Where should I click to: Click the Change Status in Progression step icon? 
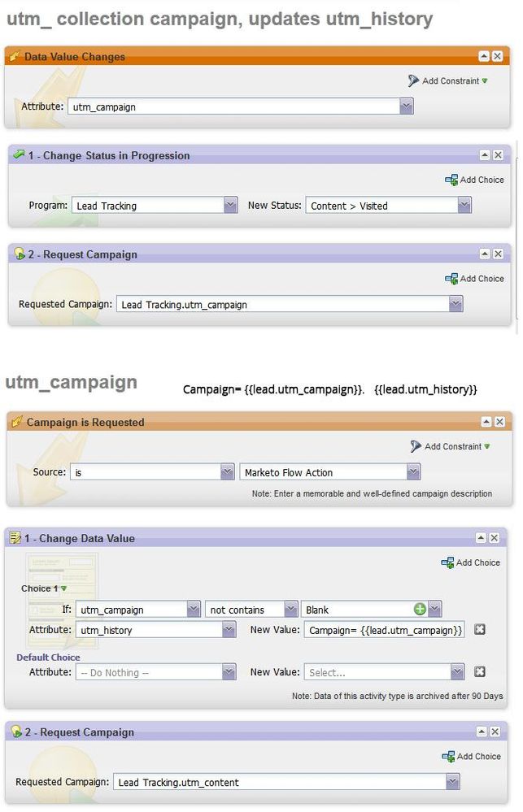pyautogui.click(x=20, y=154)
